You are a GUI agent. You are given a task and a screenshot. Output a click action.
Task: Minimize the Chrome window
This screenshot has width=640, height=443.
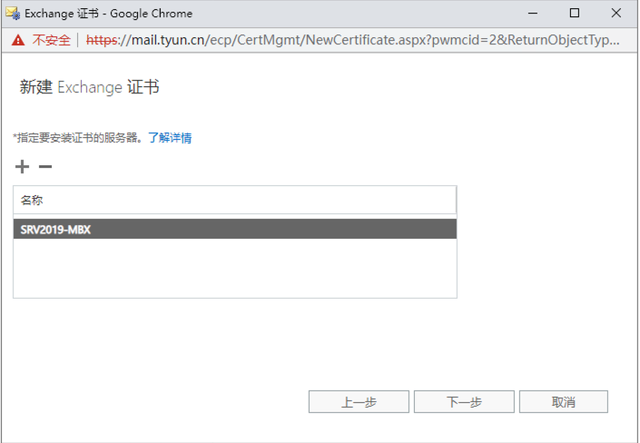click(533, 13)
